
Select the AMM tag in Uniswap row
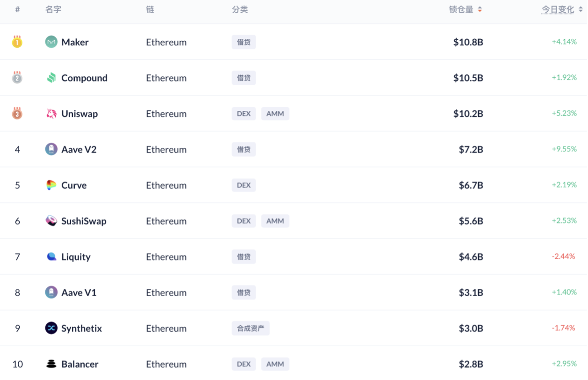[x=275, y=114]
